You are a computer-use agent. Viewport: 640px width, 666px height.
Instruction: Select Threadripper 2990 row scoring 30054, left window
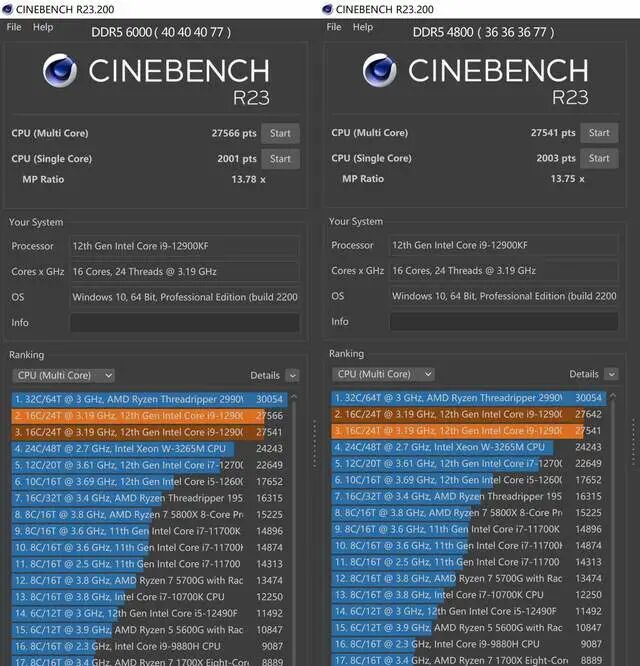149,399
